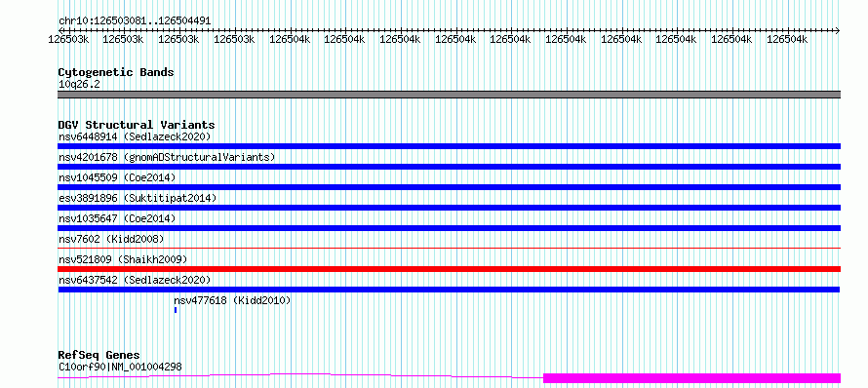The height and width of the screenshot is (388, 868).
Task: Select the blue esv3891896 variant bar
Action: [x=449, y=208]
